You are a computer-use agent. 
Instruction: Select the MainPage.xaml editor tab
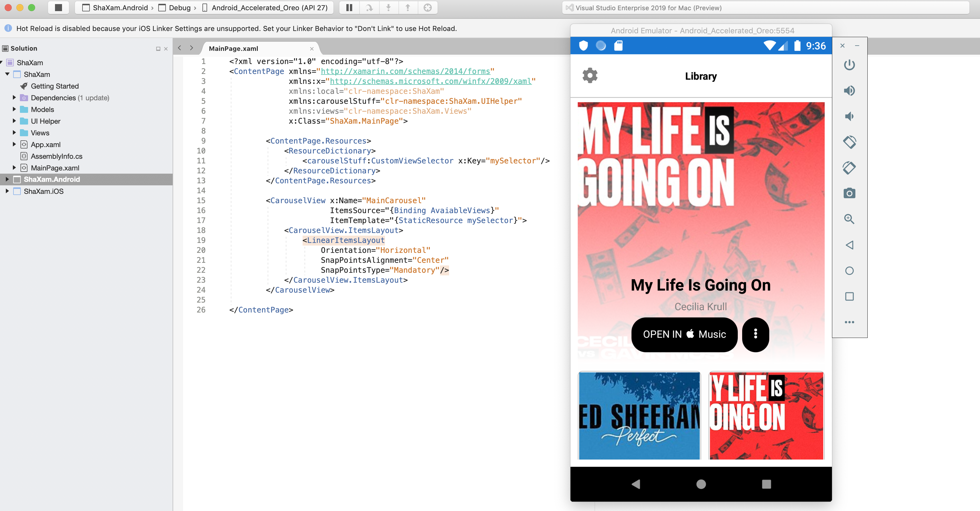coord(233,49)
